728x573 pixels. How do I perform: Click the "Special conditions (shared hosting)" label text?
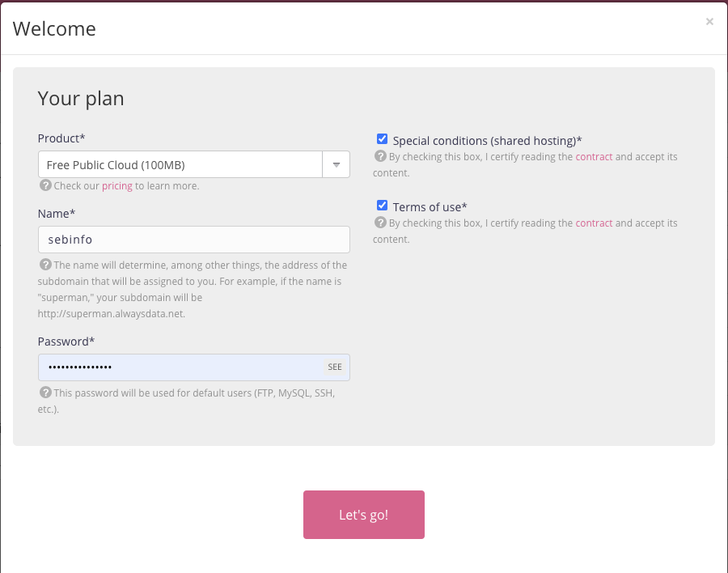coord(487,140)
